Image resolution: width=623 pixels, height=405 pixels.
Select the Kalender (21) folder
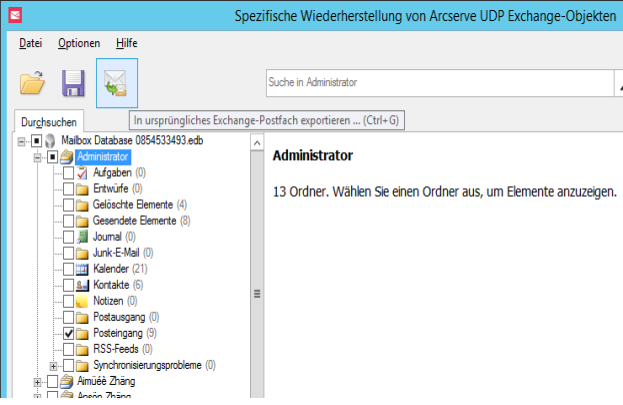click(120, 269)
